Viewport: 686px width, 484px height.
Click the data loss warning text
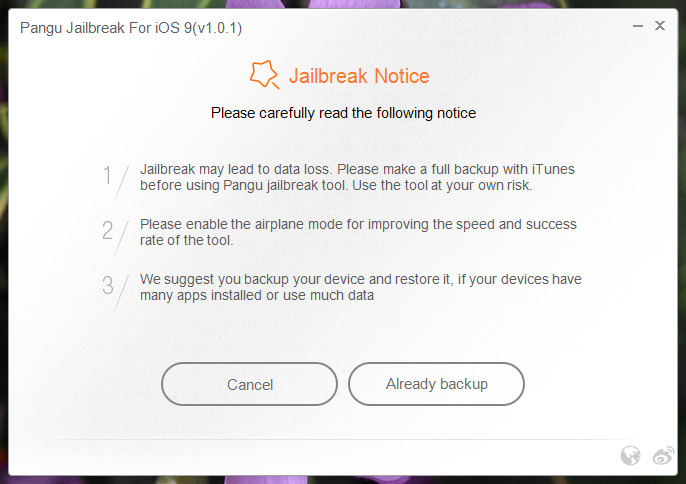(357, 177)
